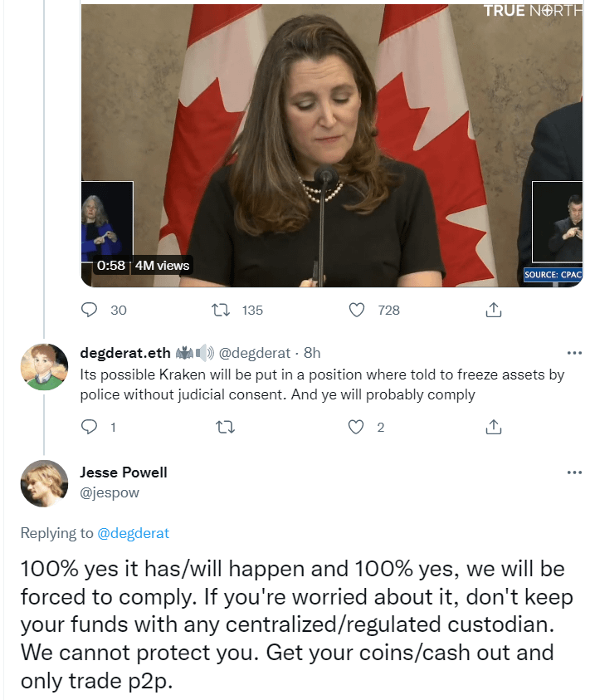Retweet the video tweet with 135 retweets
Image resolution: width=590 pixels, height=700 pixels.
pos(221,310)
